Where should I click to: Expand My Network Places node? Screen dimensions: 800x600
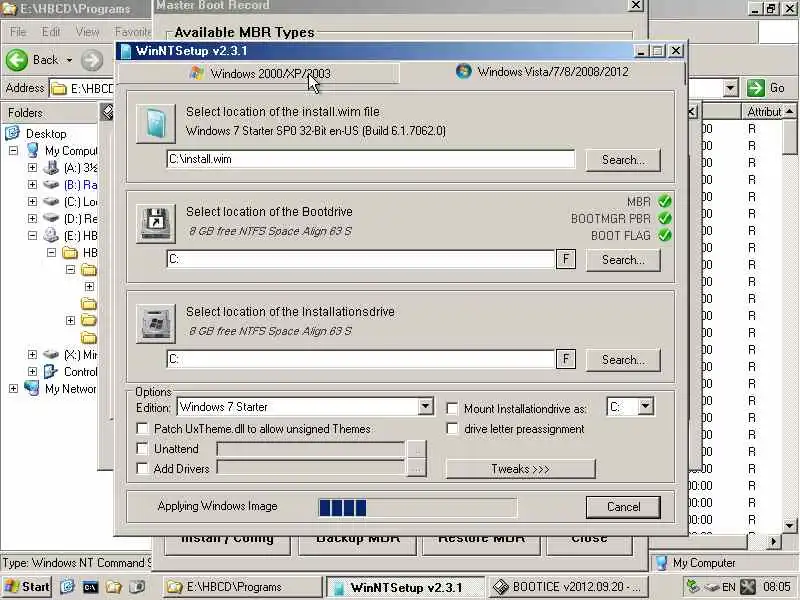[x=13, y=388]
